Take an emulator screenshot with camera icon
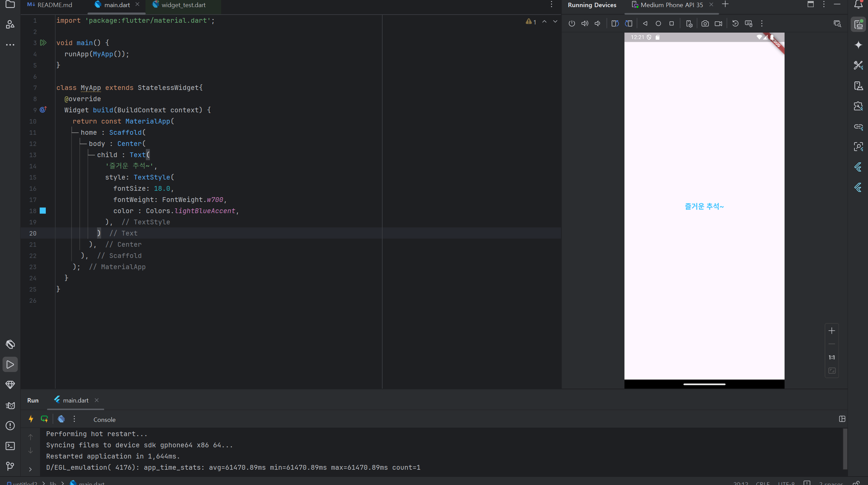868x485 pixels. 705,23
